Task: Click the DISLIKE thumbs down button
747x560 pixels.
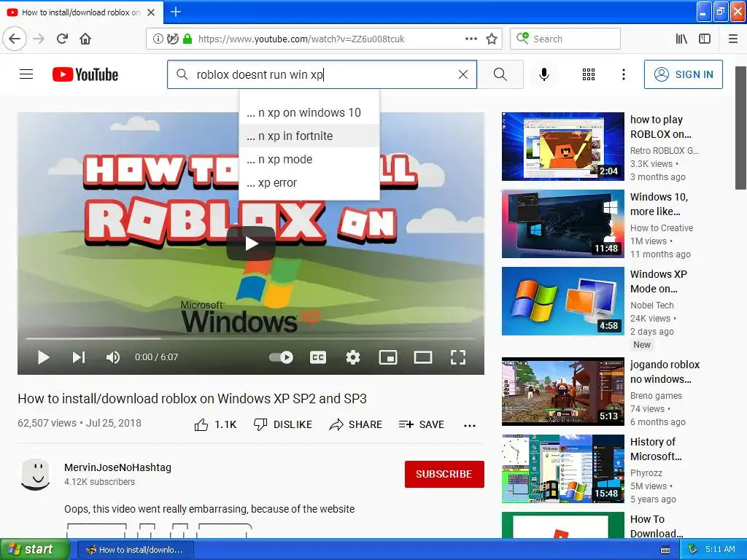Action: click(x=283, y=425)
